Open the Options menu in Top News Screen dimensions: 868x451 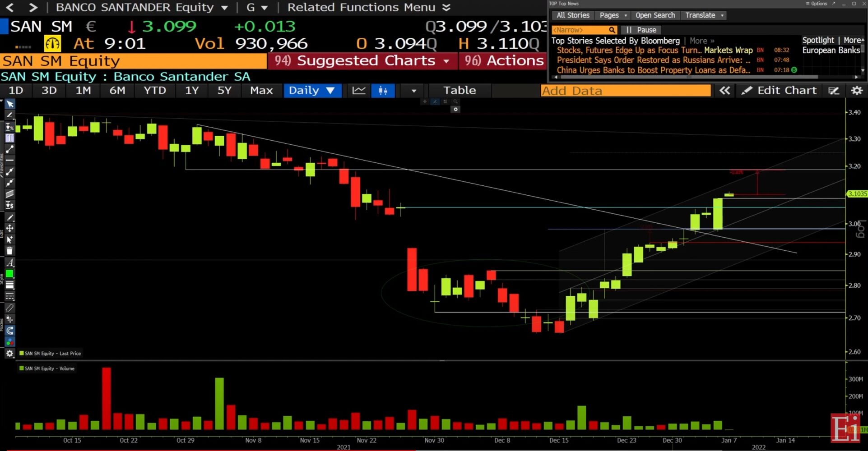coord(817,4)
